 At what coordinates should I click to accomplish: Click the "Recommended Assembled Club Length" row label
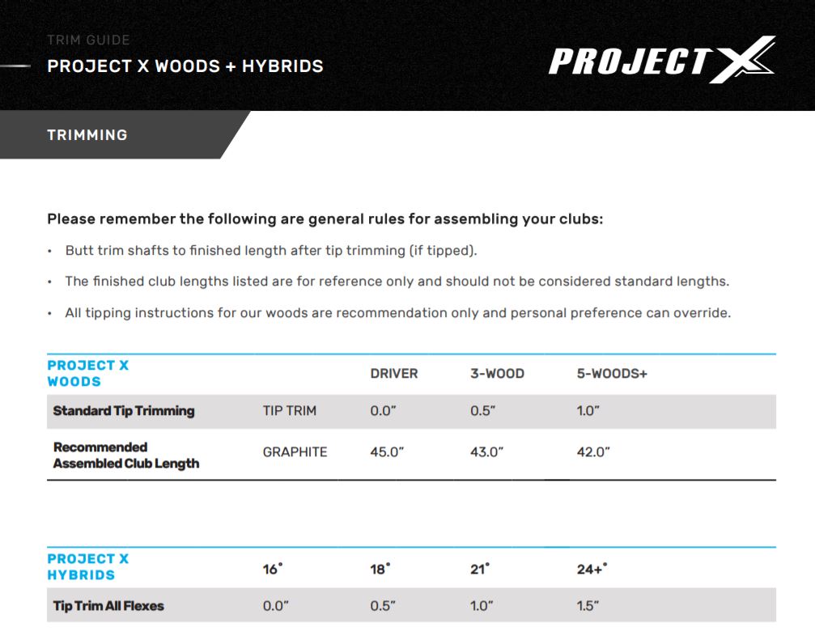click(125, 455)
